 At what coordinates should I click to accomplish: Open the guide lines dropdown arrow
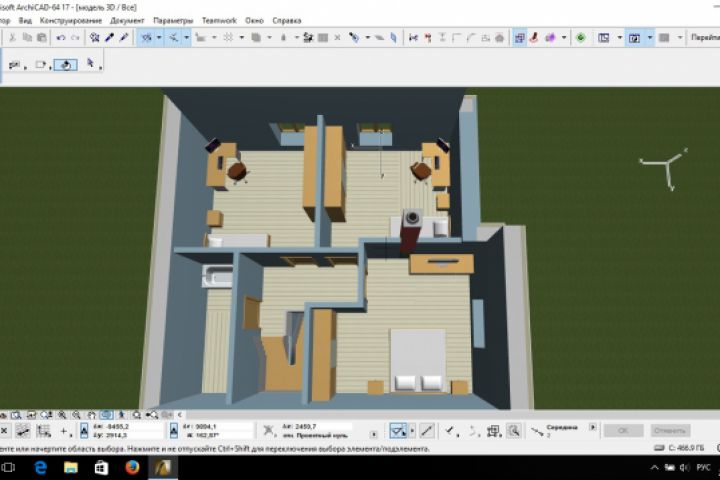coord(159,38)
